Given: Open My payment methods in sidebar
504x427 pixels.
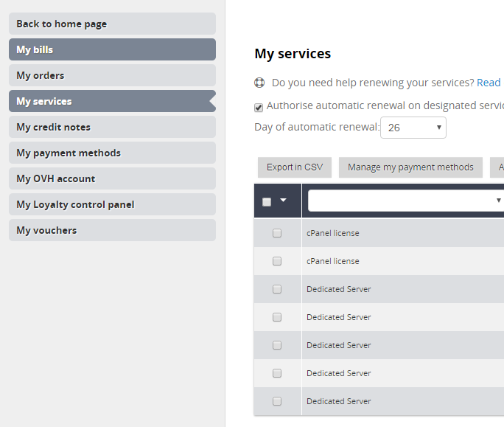Looking at the screenshot, I should click(112, 153).
